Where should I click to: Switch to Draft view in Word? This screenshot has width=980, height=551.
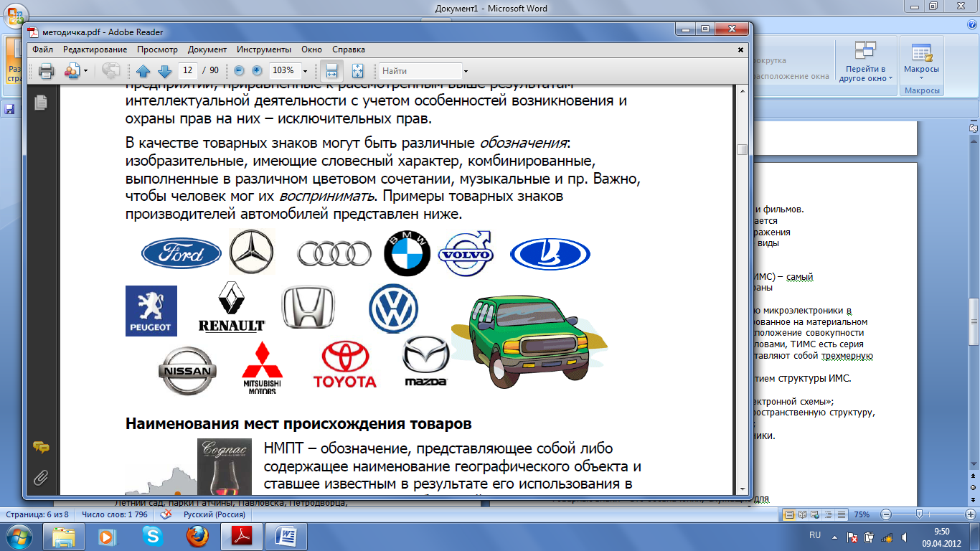(x=842, y=514)
